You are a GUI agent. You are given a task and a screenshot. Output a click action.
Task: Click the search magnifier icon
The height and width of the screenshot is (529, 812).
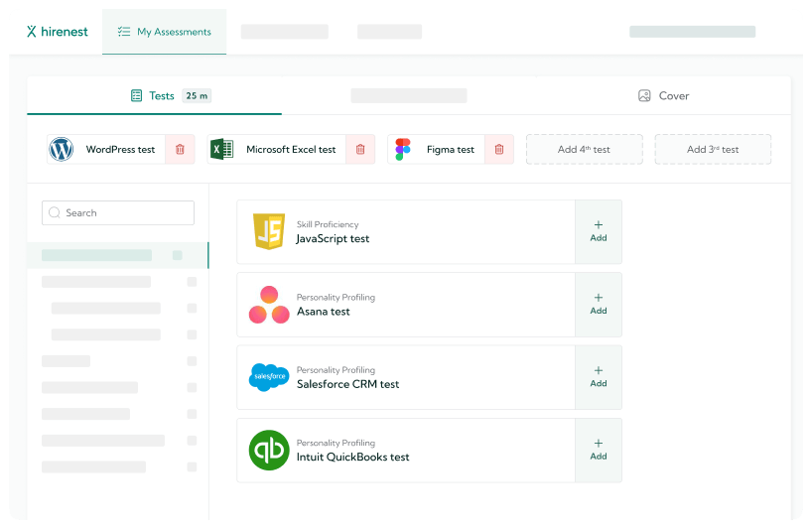click(x=55, y=212)
